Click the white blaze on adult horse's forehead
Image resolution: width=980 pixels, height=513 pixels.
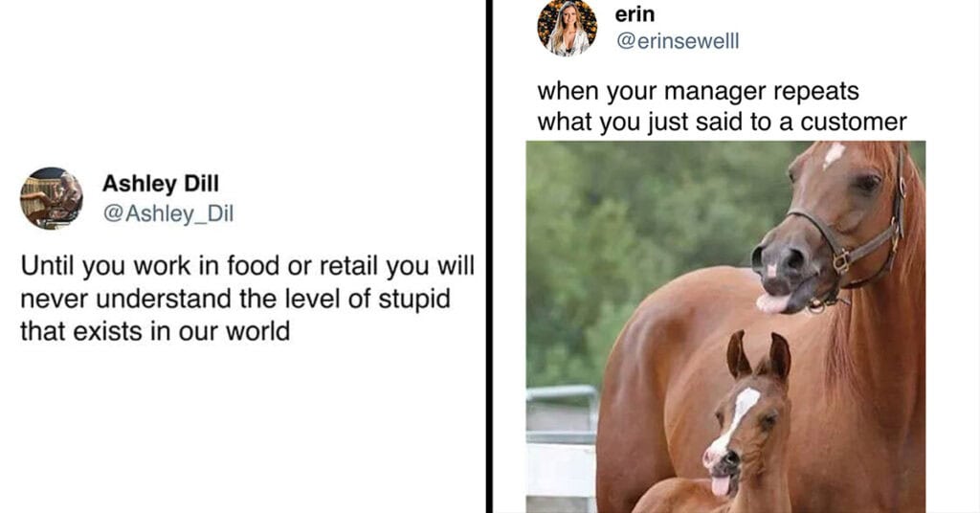click(834, 154)
